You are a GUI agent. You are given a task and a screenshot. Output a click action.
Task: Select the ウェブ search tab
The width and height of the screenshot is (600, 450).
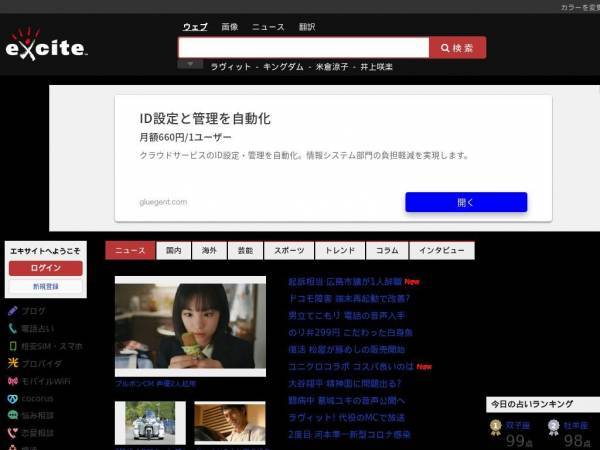pyautogui.click(x=195, y=27)
